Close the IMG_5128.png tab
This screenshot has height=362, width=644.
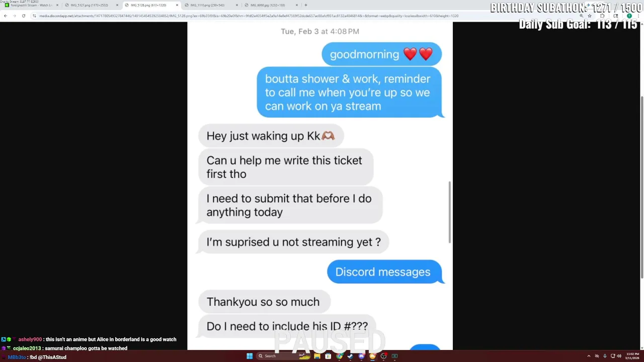(177, 5)
